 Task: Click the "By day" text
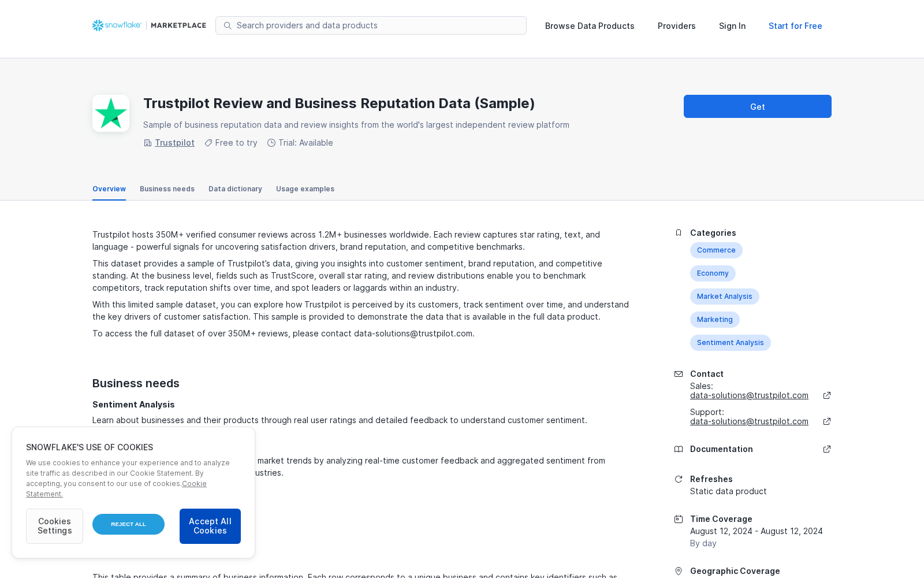click(703, 543)
